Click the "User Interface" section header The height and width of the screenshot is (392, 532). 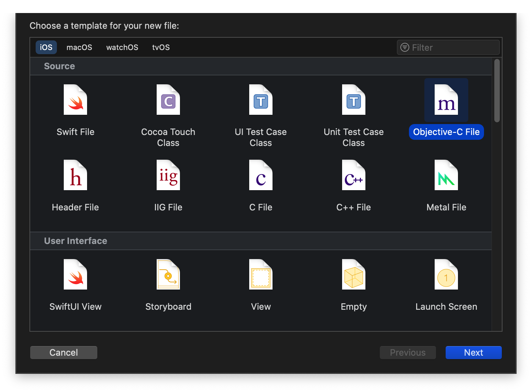[261, 241]
